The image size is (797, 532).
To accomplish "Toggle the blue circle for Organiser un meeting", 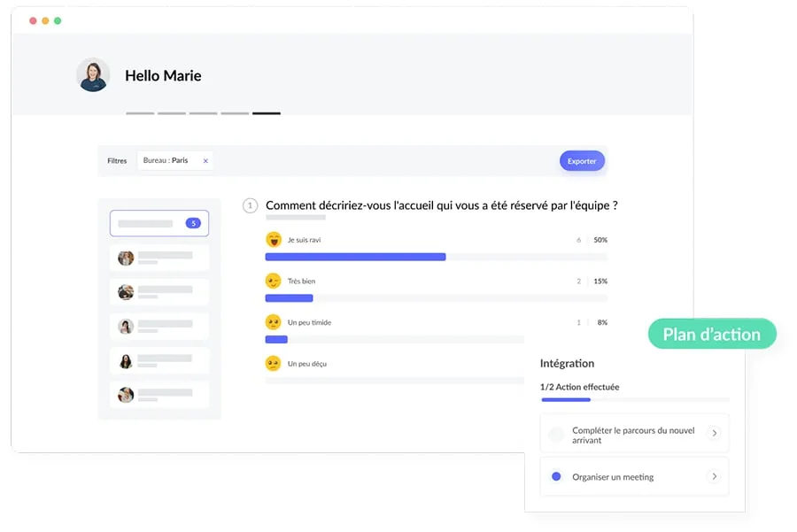I will 556,476.
